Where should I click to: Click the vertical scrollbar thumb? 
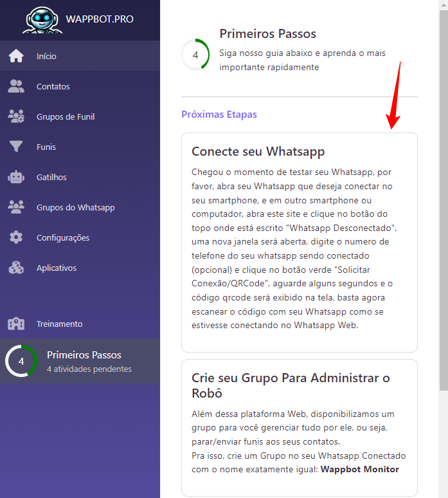tap(444, 200)
